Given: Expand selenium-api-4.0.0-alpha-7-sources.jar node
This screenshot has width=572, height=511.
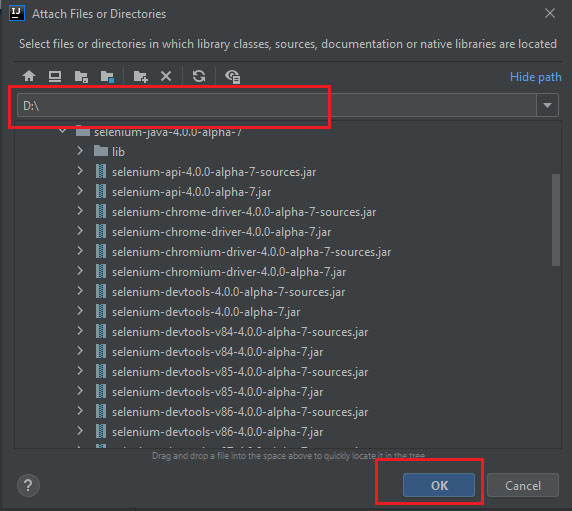Looking at the screenshot, I should [80, 171].
